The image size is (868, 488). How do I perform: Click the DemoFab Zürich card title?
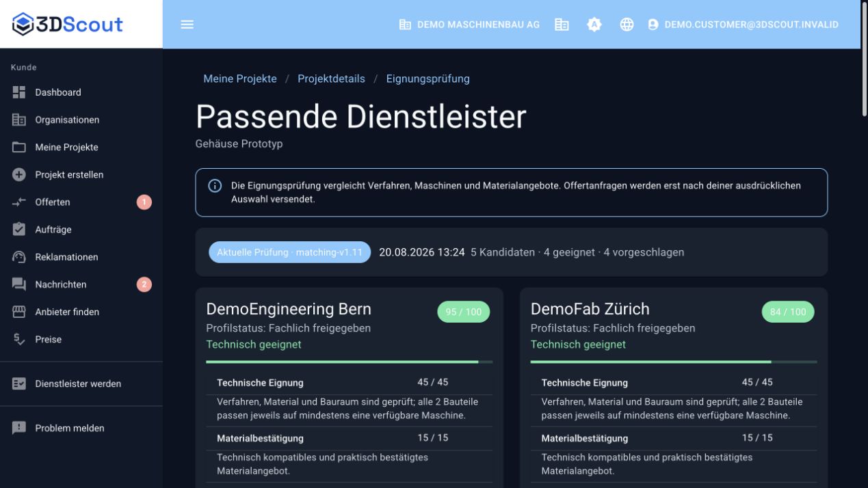590,308
